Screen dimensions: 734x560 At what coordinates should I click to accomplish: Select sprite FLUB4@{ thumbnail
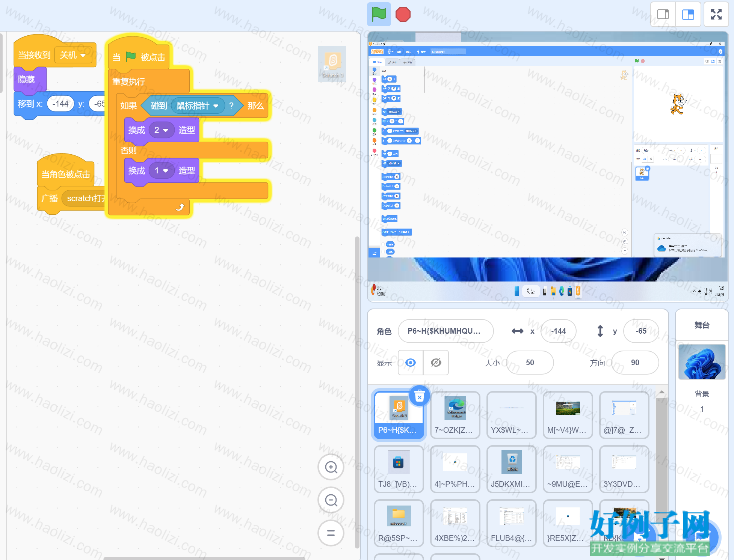coord(512,523)
